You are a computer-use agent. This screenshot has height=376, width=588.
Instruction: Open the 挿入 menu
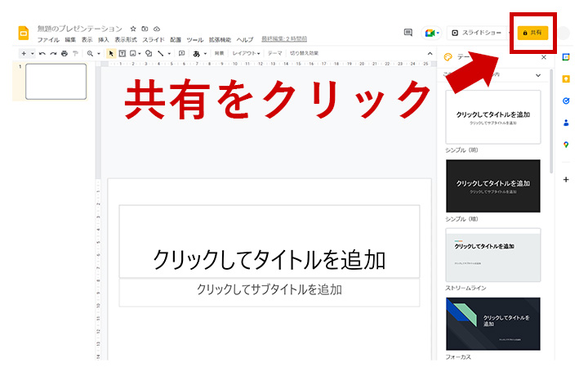coord(103,39)
